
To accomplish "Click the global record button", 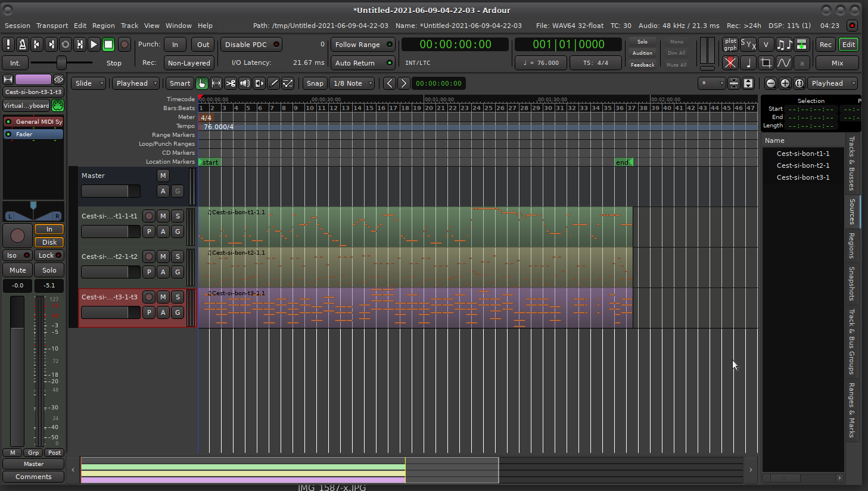I will [125, 45].
